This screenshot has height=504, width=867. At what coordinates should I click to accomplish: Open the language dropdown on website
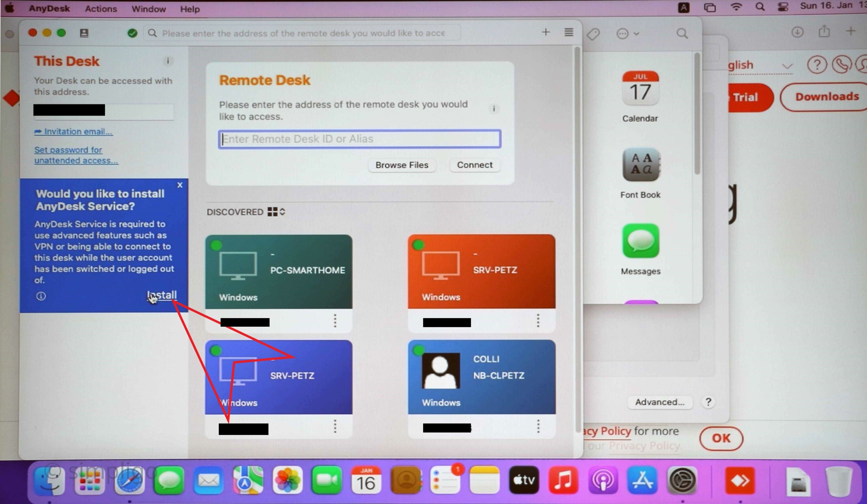coord(760,65)
